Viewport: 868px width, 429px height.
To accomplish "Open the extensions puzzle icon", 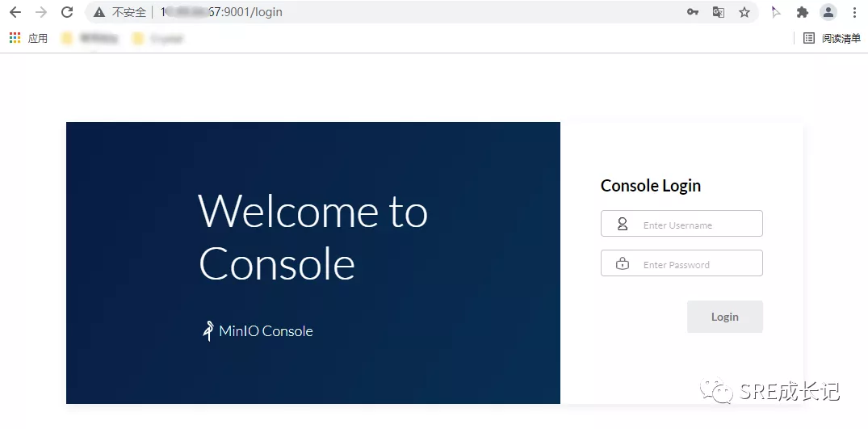I will click(x=802, y=12).
